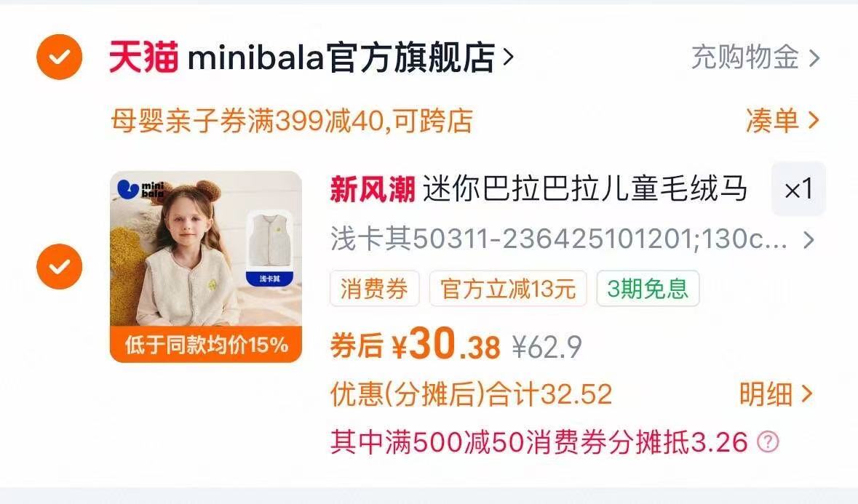The image size is (858, 504).
Task: Change quantity via the ×1 selector
Action: coord(798,189)
